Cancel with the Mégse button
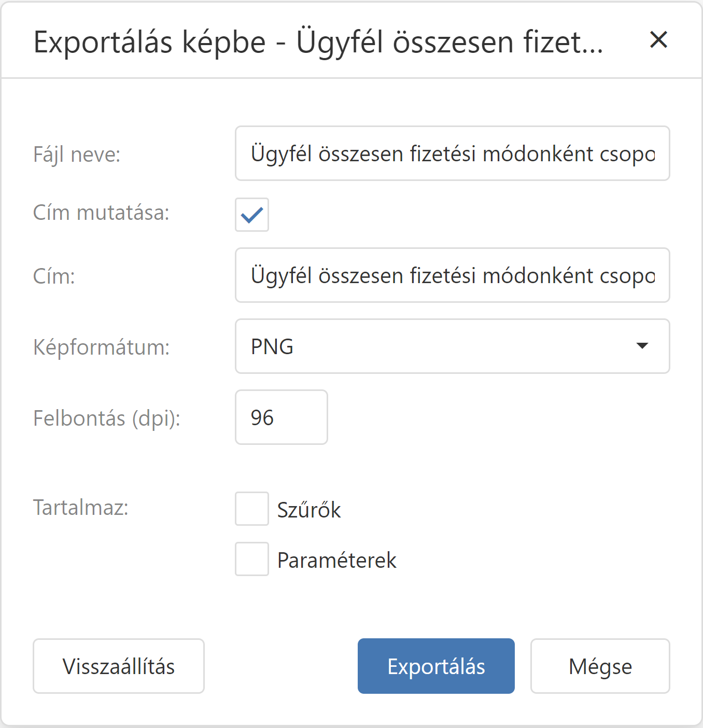Viewport: 703px width, 728px height. click(x=600, y=666)
